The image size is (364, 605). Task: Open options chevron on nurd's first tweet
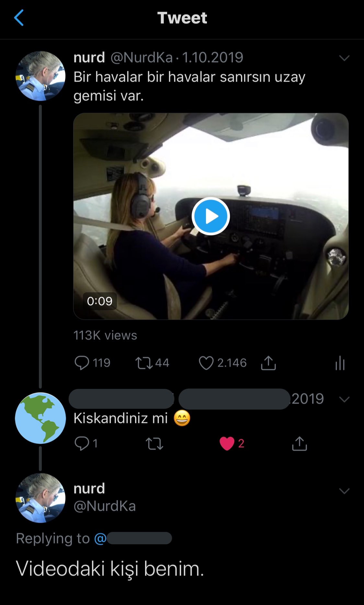click(x=344, y=58)
